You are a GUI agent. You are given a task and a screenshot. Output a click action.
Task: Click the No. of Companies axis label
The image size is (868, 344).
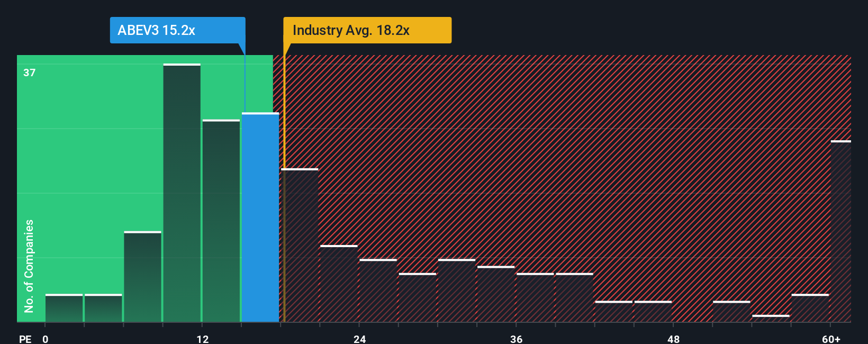click(29, 266)
